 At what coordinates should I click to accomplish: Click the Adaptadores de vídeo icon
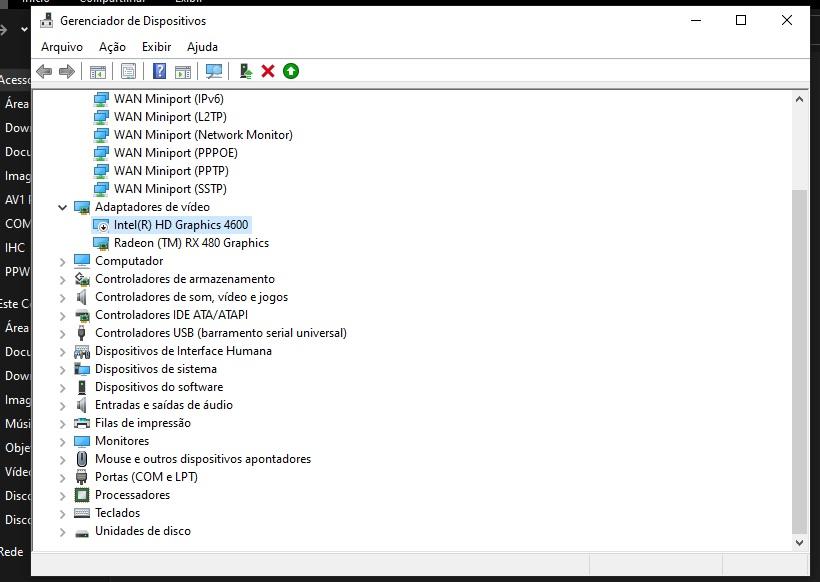coord(82,208)
